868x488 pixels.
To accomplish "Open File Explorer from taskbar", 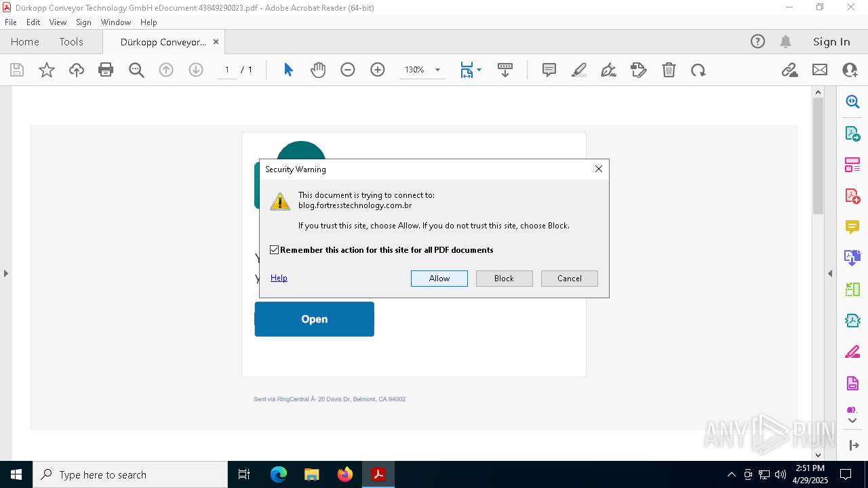I will coord(312,474).
